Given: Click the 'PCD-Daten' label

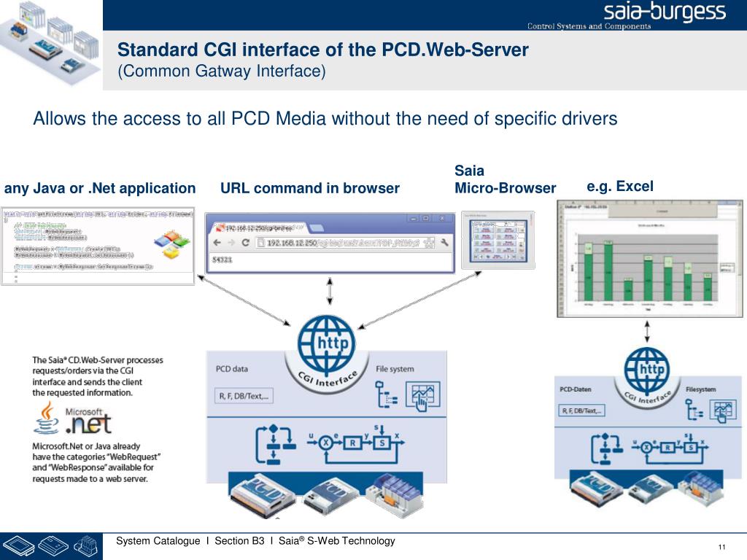Looking at the screenshot, I should 576,389.
